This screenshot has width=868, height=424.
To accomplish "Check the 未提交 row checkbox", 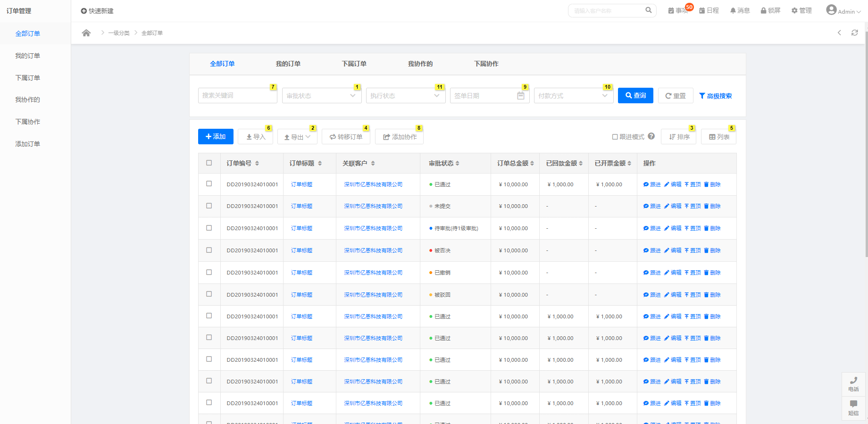I will [209, 206].
